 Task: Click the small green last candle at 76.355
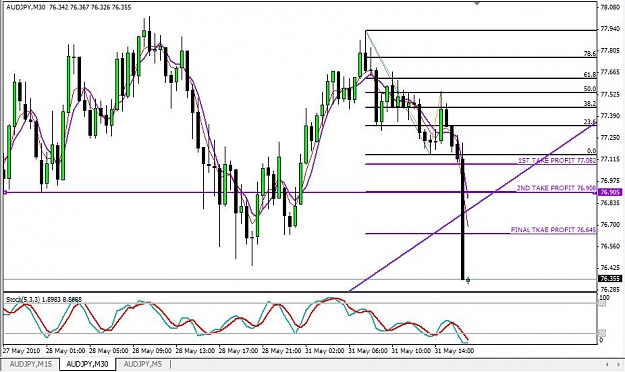tap(468, 280)
